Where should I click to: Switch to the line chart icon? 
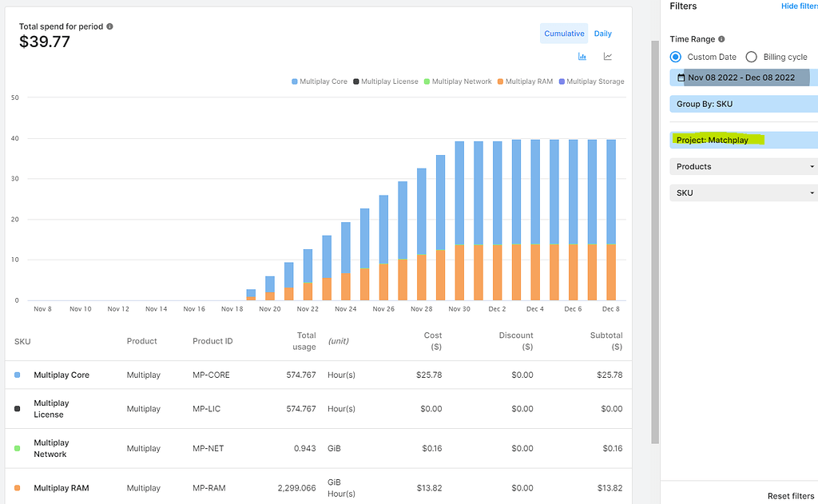click(x=607, y=56)
